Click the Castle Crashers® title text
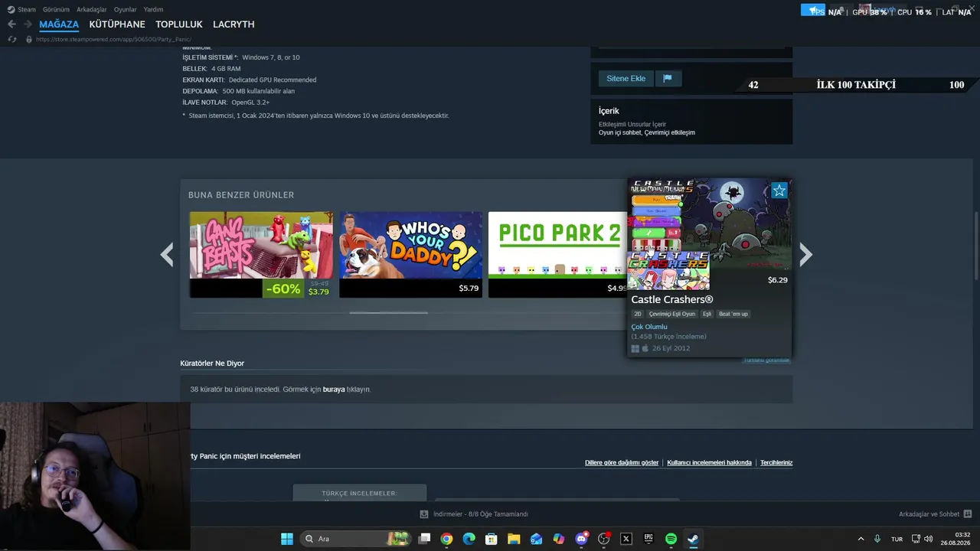 pyautogui.click(x=672, y=300)
